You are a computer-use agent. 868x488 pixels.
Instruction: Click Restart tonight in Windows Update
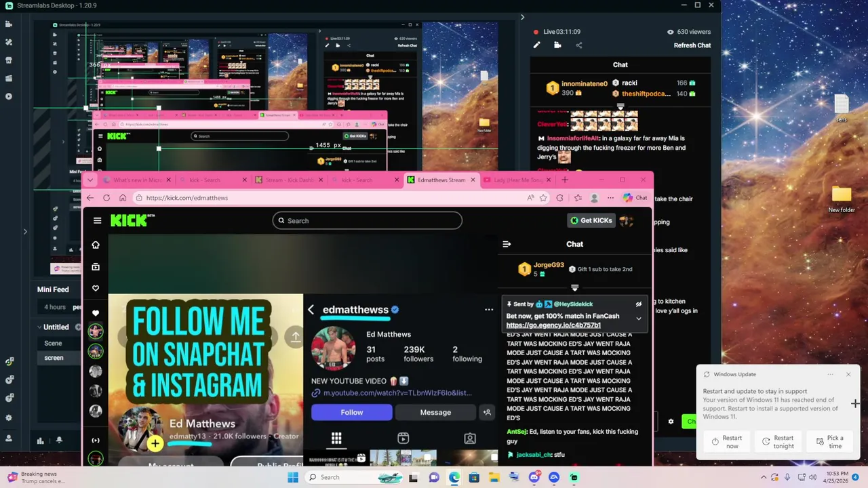click(x=778, y=442)
